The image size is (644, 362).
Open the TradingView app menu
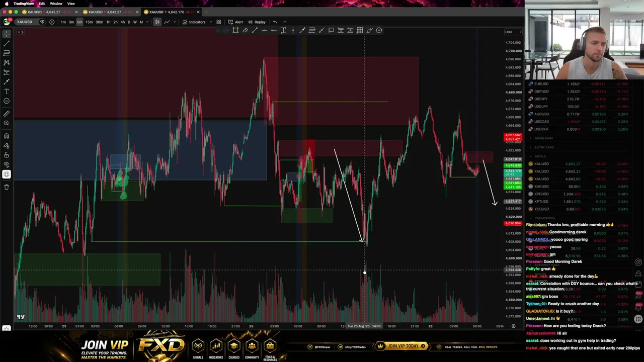pyautogui.click(x=24, y=4)
